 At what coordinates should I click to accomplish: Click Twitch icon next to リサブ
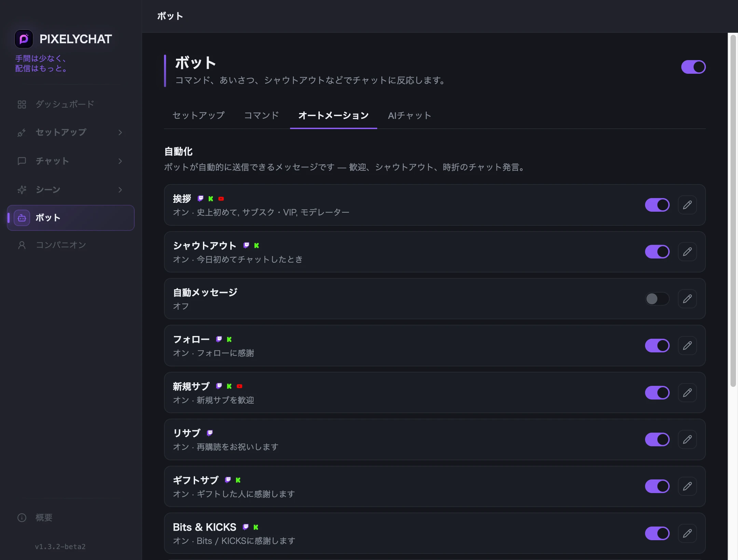click(210, 433)
